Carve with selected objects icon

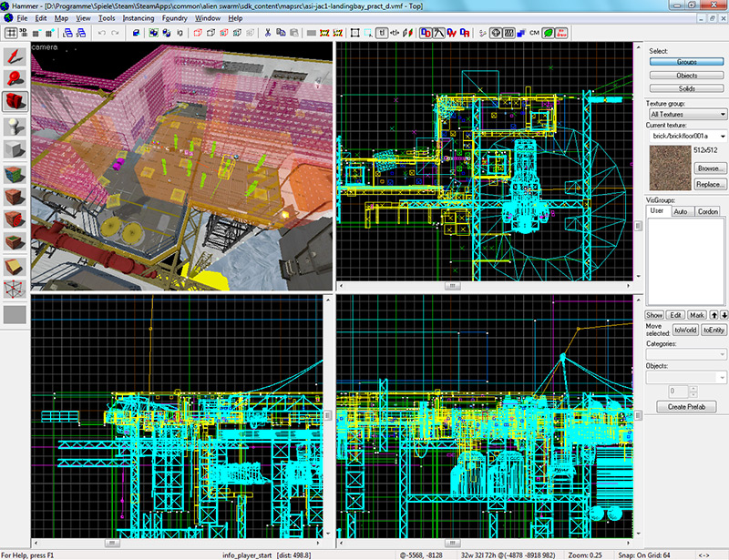(x=136, y=33)
